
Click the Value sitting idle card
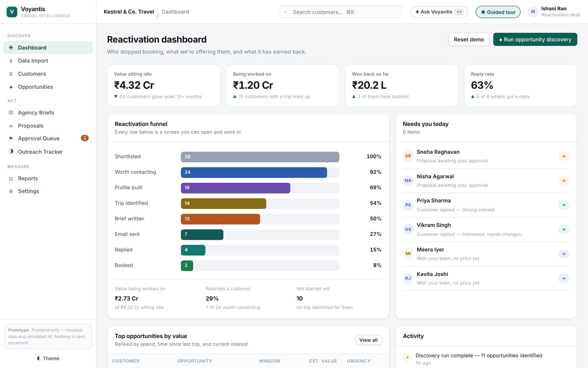tap(164, 85)
